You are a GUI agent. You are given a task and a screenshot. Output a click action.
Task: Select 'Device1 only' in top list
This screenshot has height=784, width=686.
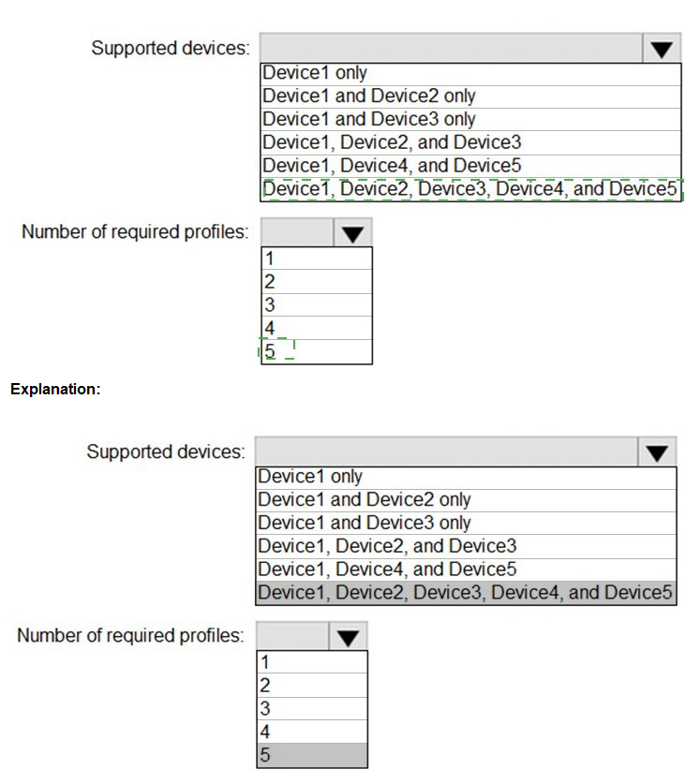click(315, 72)
